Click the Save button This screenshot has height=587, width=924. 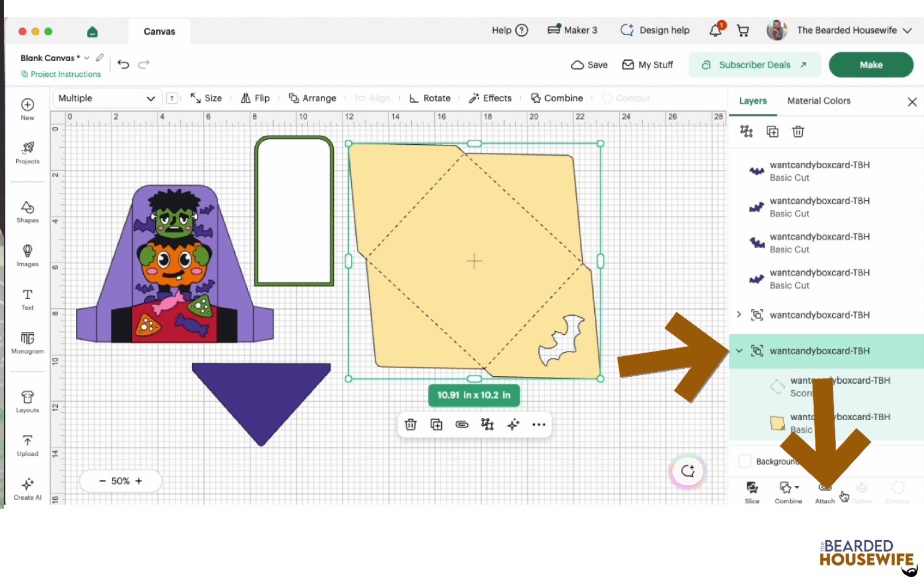589,65
